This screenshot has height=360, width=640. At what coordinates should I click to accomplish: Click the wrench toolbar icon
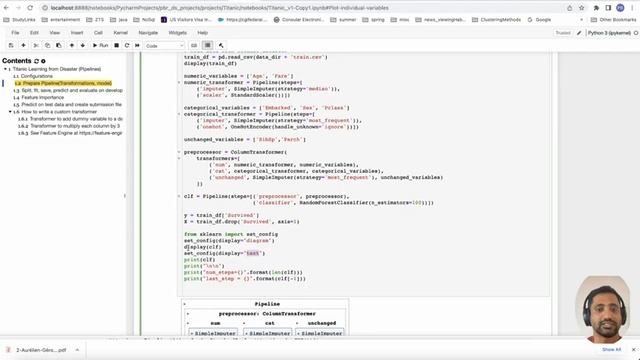(x=221, y=45)
